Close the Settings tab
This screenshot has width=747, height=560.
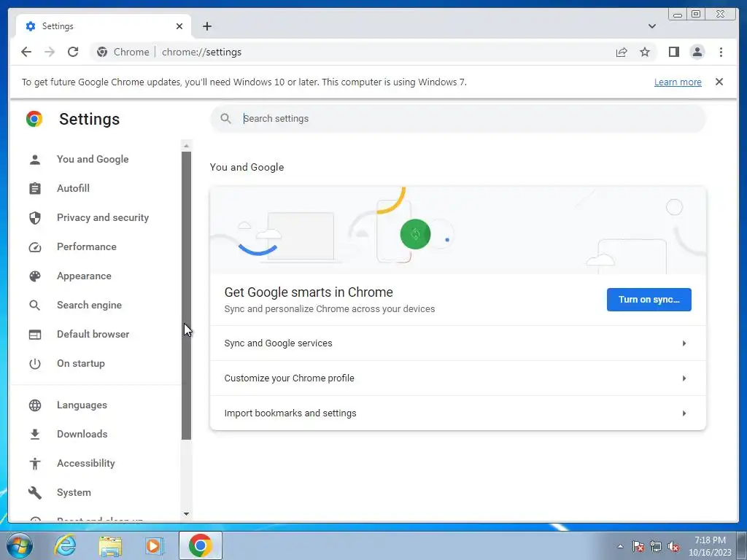179,26
